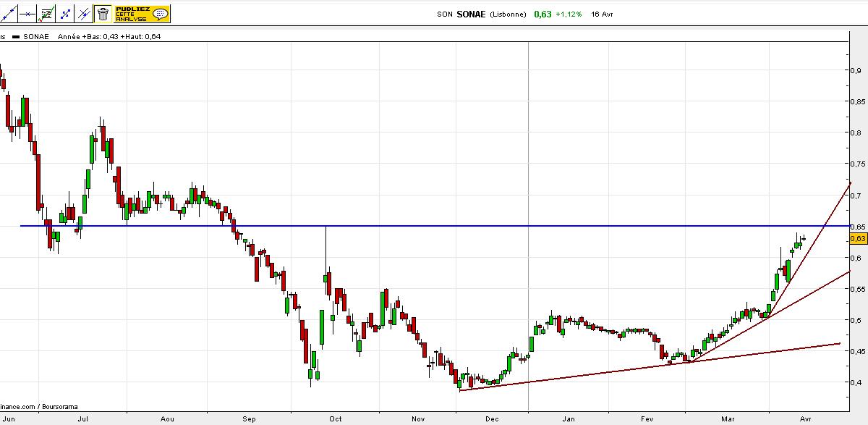
Task: Select the trend line drawing tool
Action: pyautogui.click(x=9, y=14)
